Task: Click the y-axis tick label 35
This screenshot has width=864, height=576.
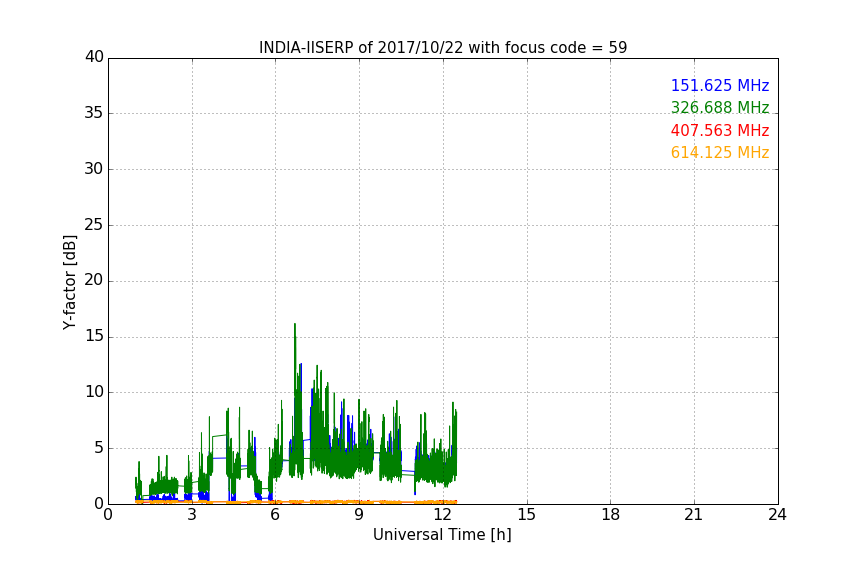Action: (x=94, y=113)
